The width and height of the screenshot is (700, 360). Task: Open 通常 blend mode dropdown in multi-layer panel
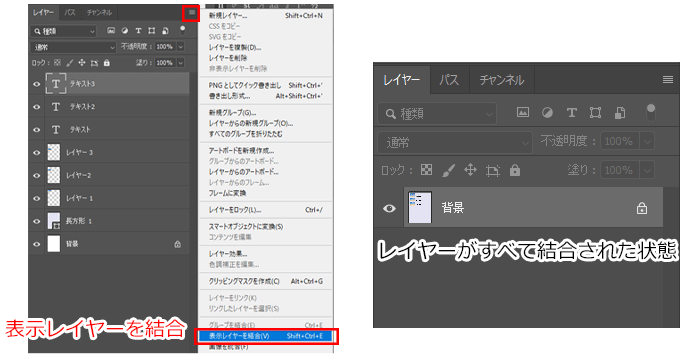point(74,47)
